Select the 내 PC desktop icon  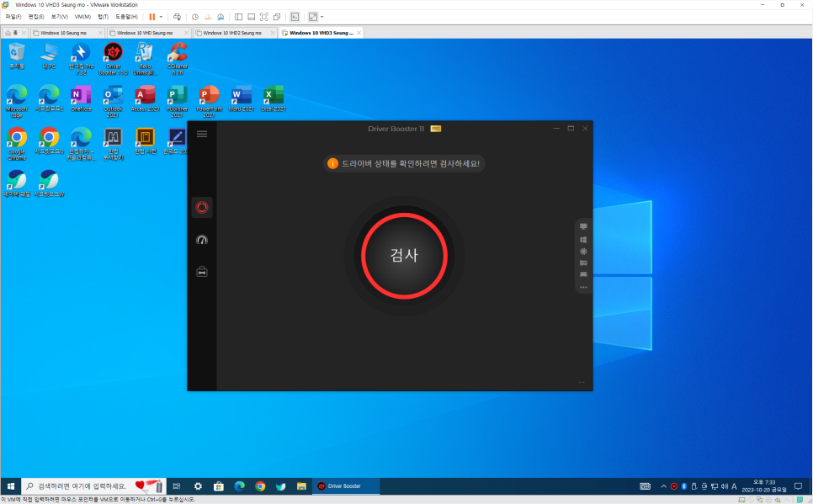[x=49, y=56]
